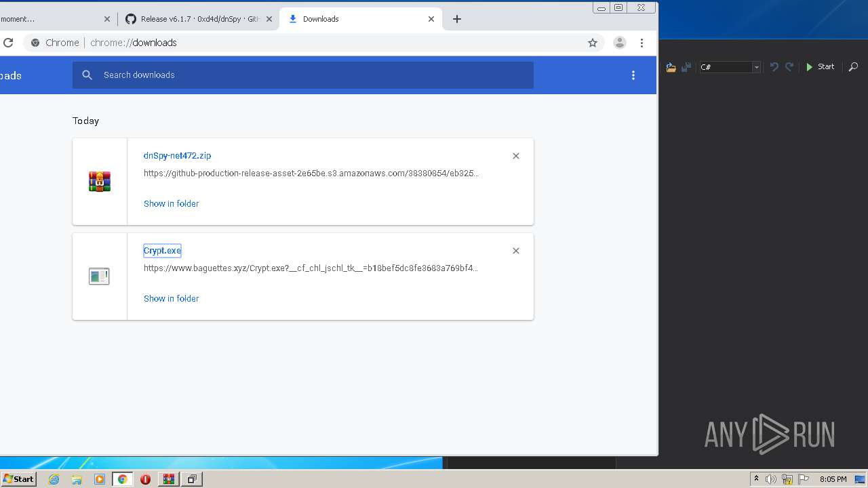Open Opera from taskbar

pos(145,479)
